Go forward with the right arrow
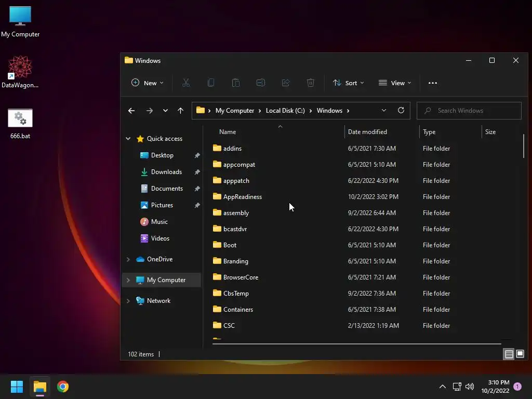This screenshot has height=399, width=532. pyautogui.click(x=149, y=111)
